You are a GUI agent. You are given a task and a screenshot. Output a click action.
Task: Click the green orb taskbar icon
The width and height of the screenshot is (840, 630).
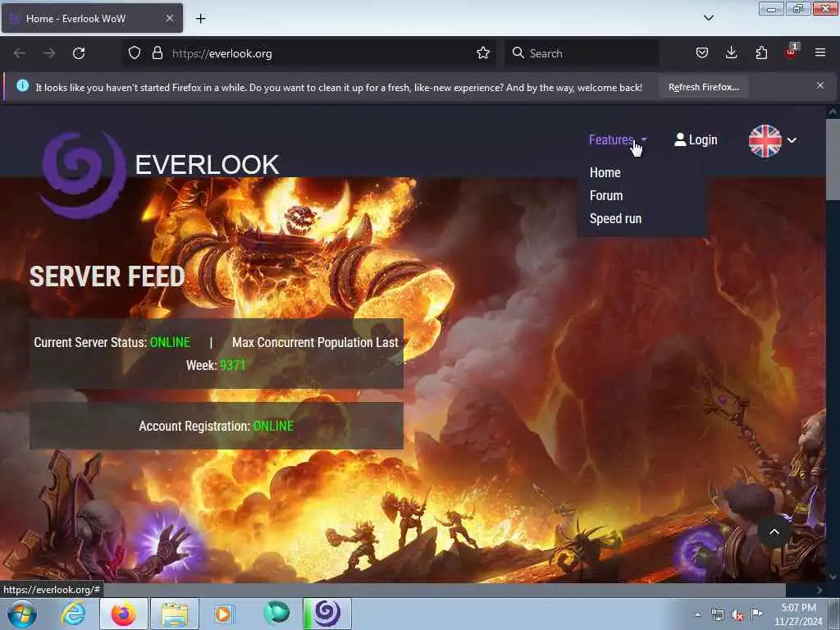point(276,613)
